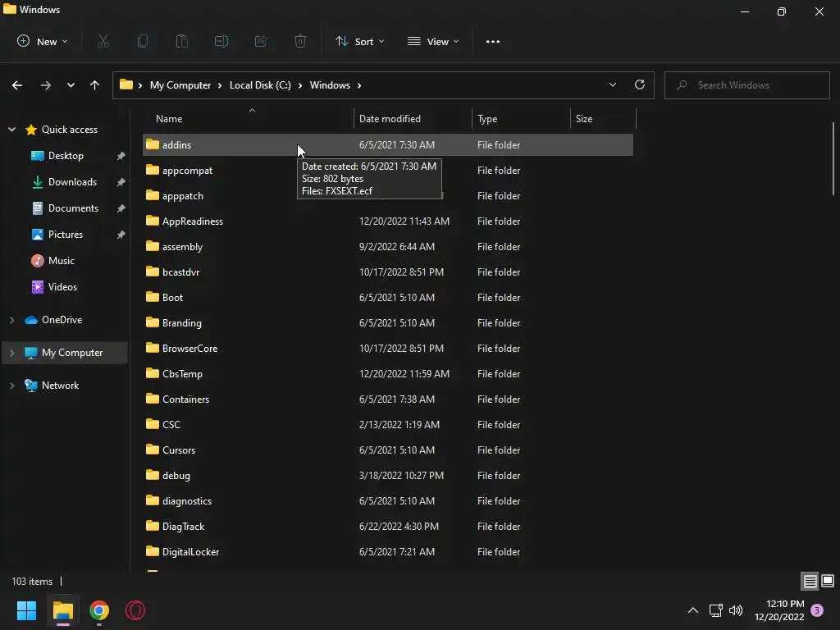Screen dimensions: 840x630
Task: Refresh the current folder view
Action: click(x=640, y=84)
